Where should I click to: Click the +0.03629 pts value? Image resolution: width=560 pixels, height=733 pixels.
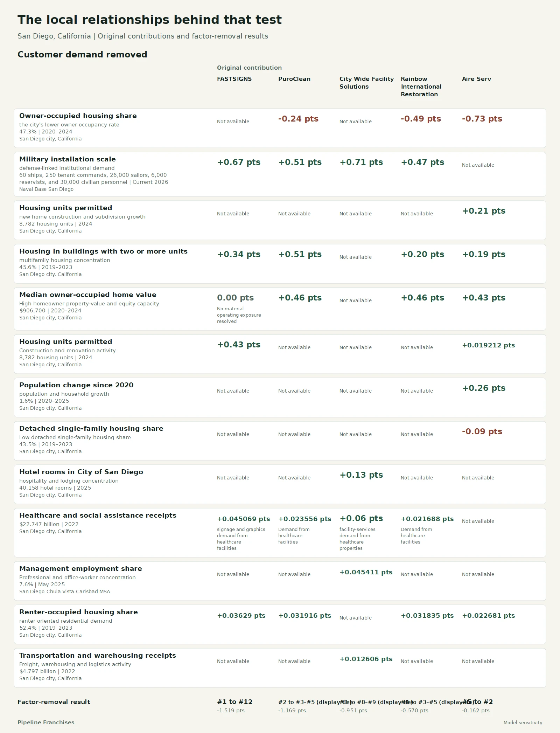coord(241,615)
